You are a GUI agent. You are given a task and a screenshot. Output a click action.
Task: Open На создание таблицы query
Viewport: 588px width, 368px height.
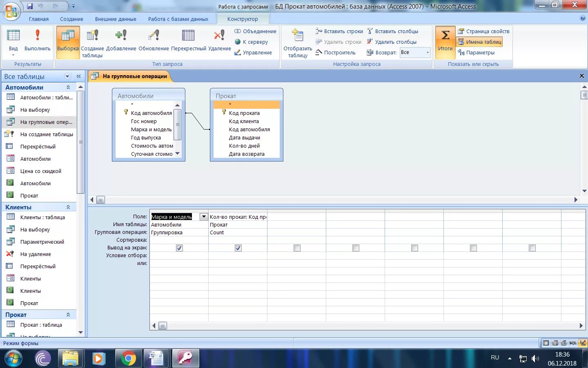[x=40, y=134]
